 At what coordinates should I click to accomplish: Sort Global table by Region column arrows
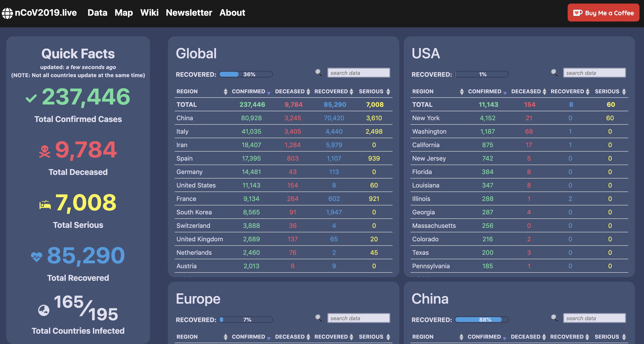(225, 92)
